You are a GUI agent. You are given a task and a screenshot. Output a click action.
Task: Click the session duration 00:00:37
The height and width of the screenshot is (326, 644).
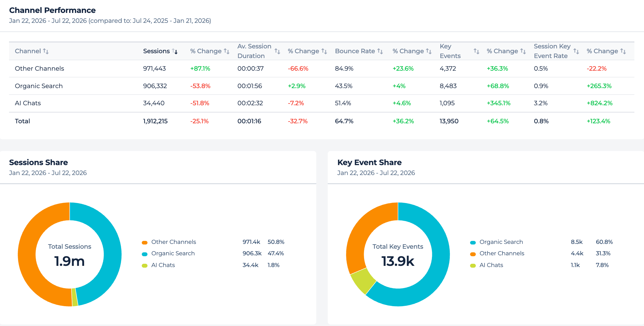pos(251,69)
